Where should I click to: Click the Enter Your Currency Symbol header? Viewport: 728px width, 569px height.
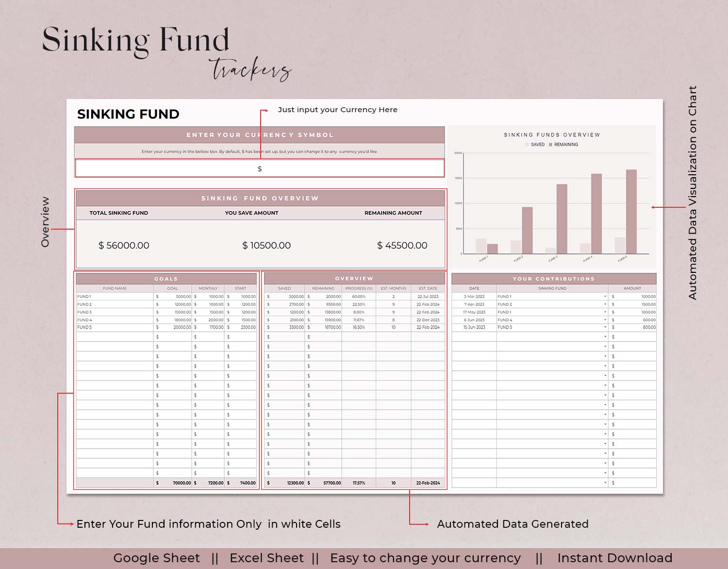tap(260, 135)
